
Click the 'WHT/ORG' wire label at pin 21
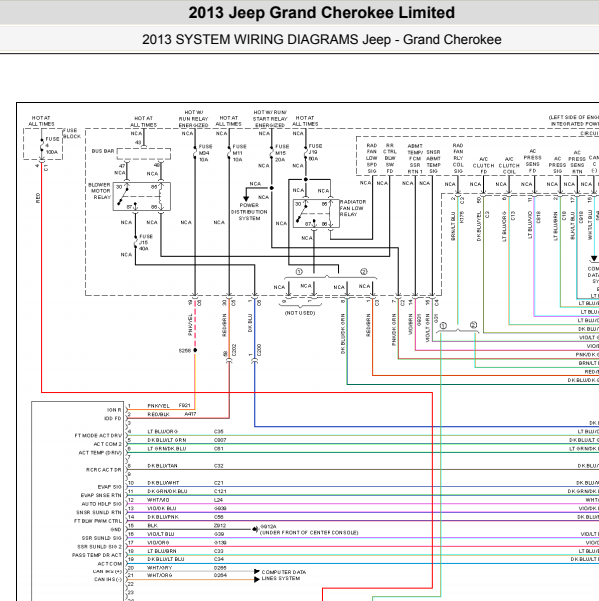(160, 575)
